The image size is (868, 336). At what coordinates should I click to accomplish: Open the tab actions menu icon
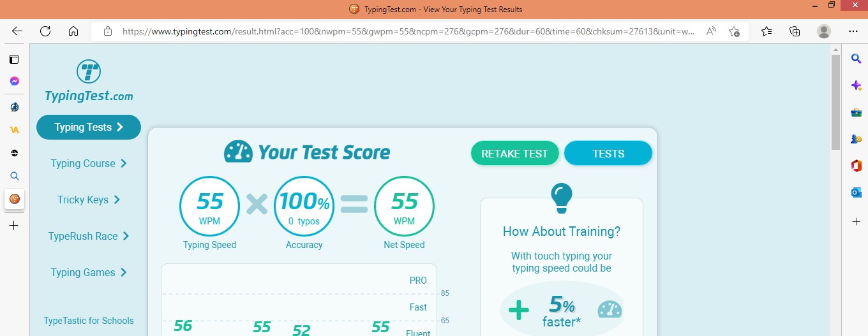pos(14,59)
